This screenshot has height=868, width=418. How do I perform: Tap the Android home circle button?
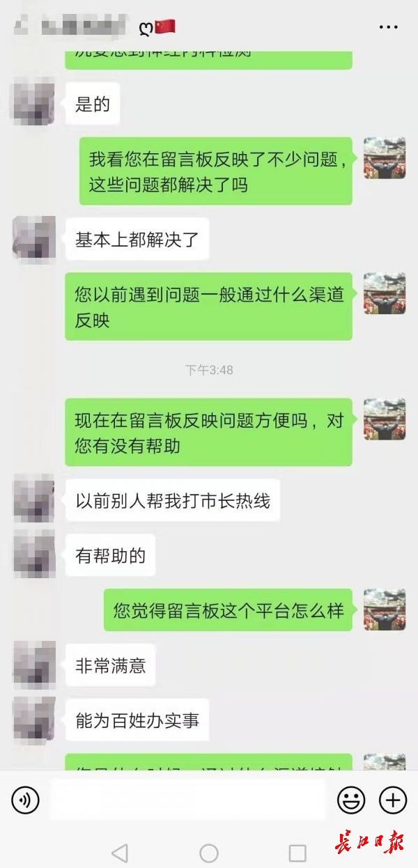209,853
